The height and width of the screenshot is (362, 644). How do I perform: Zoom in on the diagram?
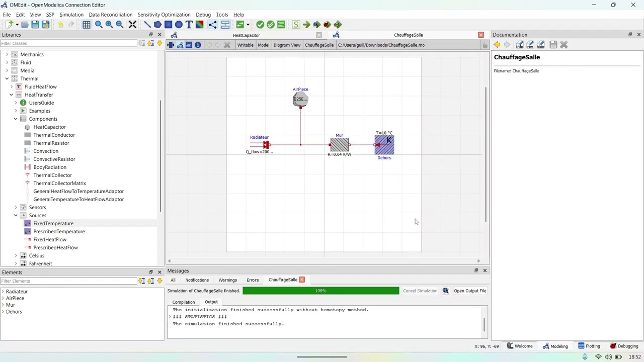[x=109, y=24]
